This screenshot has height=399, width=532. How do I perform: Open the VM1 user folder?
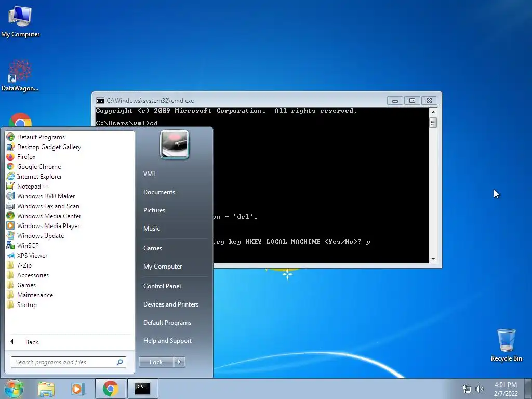(x=149, y=174)
